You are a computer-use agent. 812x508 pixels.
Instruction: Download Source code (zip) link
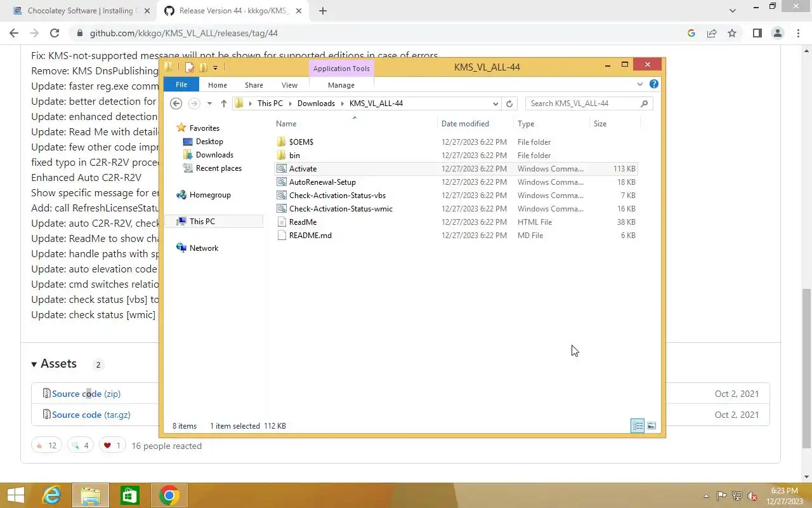(86, 394)
